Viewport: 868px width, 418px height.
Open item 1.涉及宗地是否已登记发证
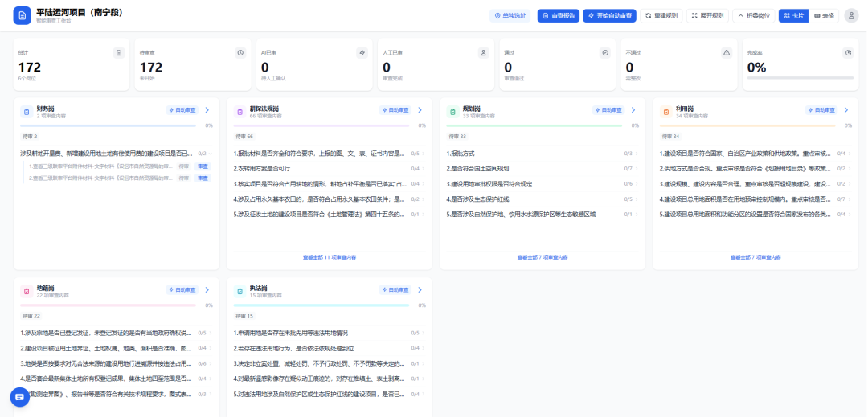(x=117, y=333)
